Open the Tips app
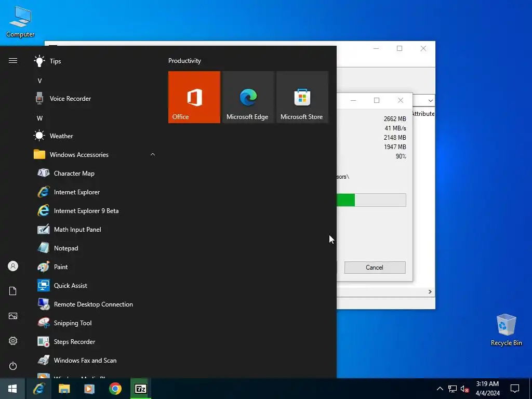 [x=95, y=61]
